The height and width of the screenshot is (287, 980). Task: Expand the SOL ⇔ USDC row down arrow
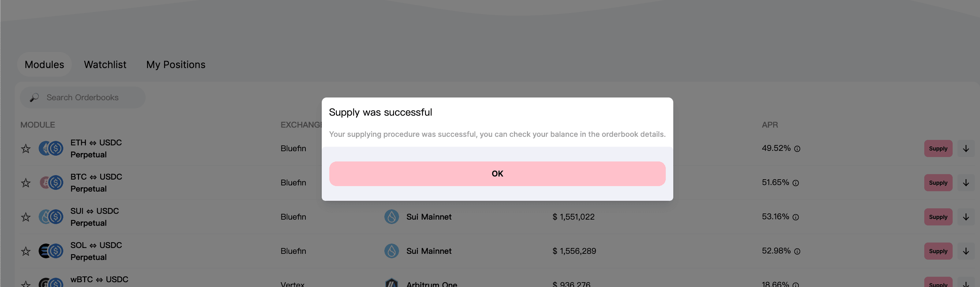click(x=966, y=251)
